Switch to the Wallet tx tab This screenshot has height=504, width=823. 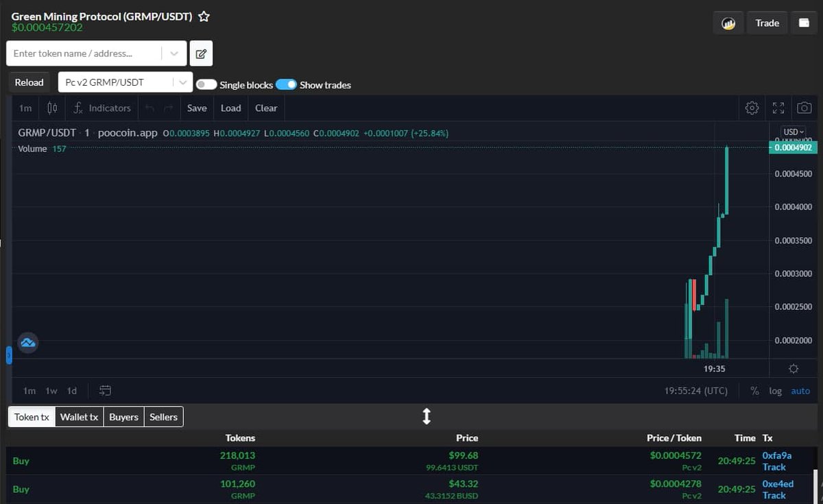[80, 417]
